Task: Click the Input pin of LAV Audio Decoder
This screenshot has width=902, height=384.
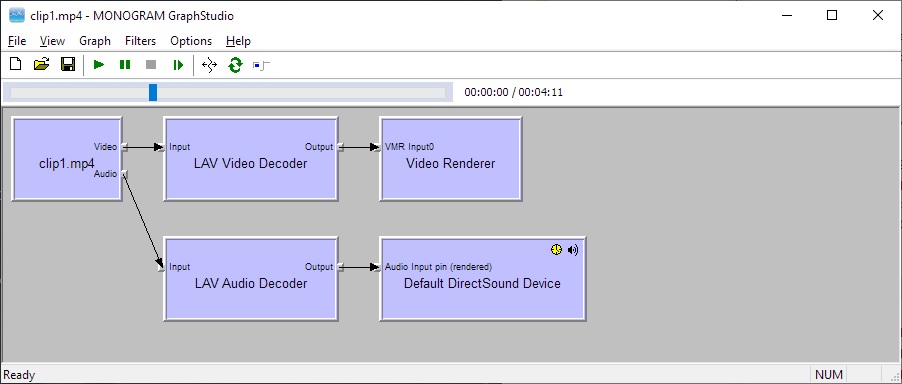Action: [161, 267]
